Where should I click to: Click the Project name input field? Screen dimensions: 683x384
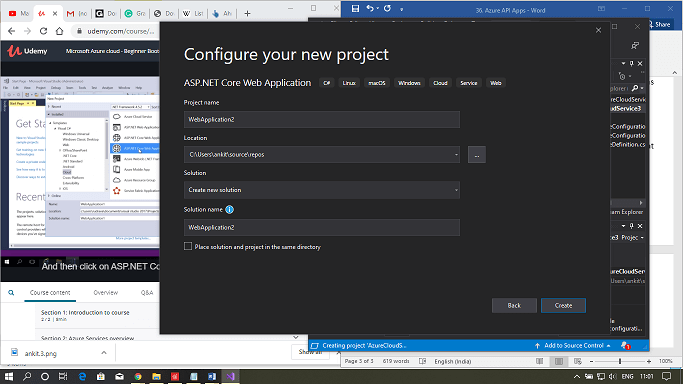(321, 119)
